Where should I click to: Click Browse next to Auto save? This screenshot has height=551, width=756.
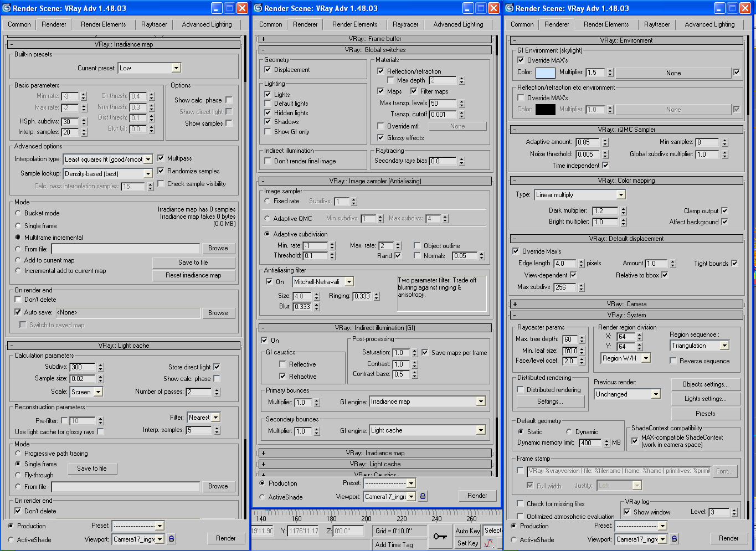(218, 313)
